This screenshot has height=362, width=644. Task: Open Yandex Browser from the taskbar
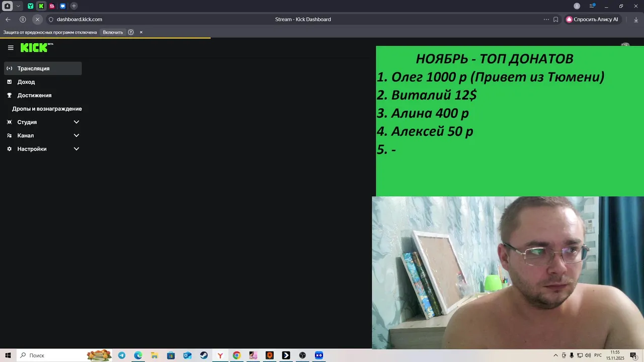coord(220,355)
